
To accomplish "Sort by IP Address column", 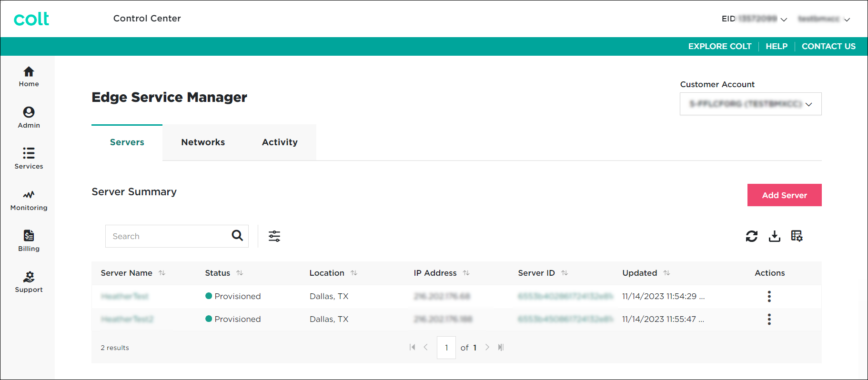I will point(466,273).
